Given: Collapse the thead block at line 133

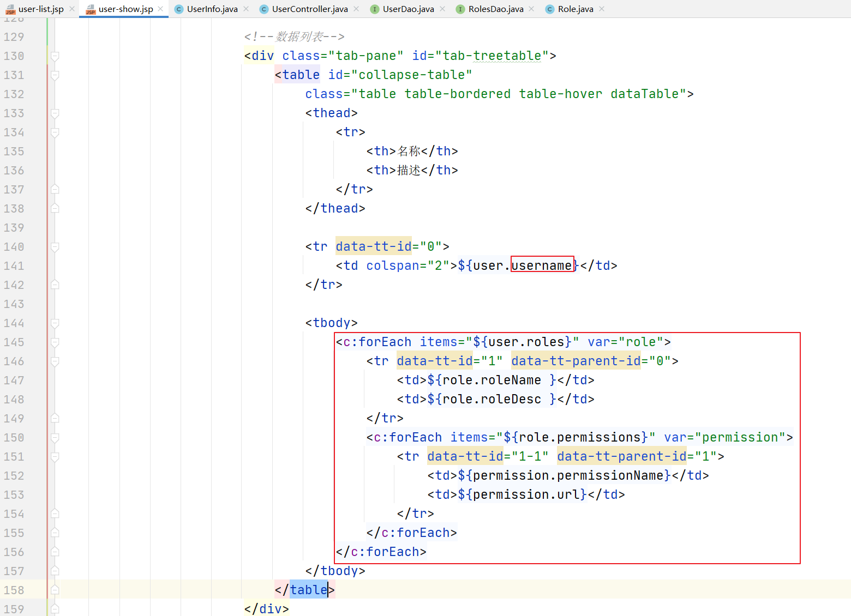Looking at the screenshot, I should [x=55, y=113].
